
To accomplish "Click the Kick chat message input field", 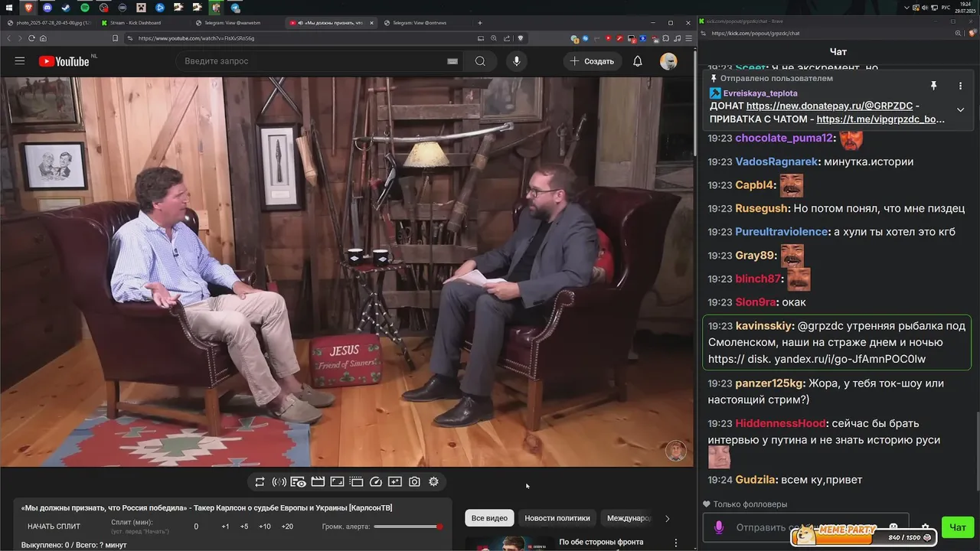I will [805, 527].
